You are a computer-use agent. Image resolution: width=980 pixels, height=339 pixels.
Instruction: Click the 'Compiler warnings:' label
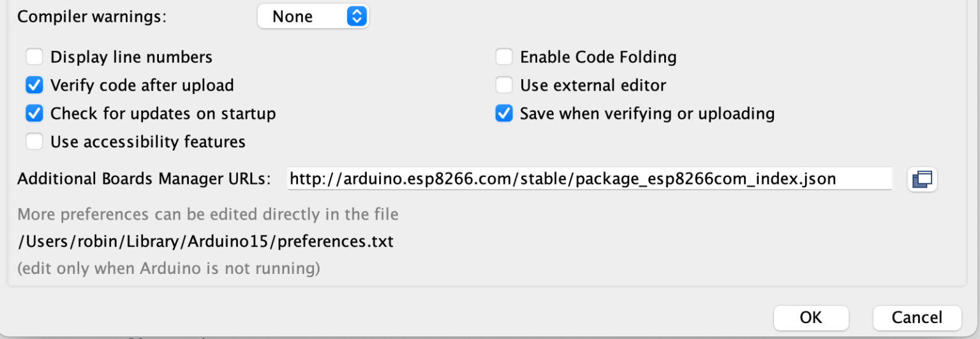(92, 17)
